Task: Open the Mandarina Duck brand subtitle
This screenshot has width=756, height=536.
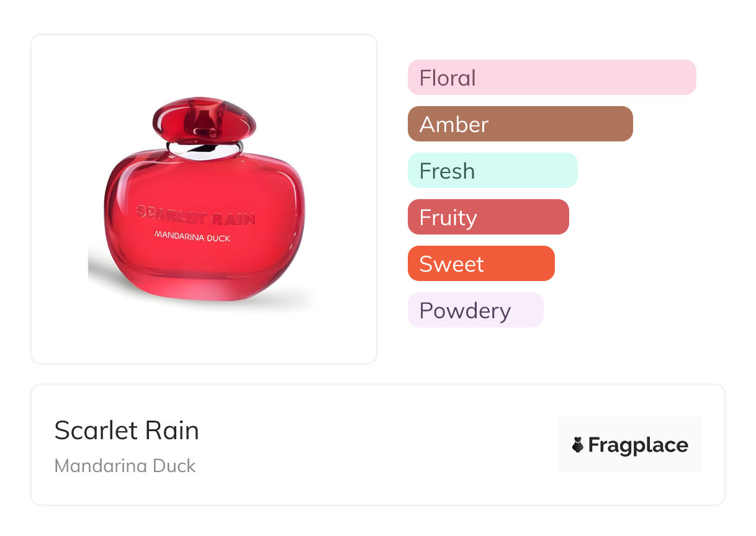Action: tap(125, 466)
